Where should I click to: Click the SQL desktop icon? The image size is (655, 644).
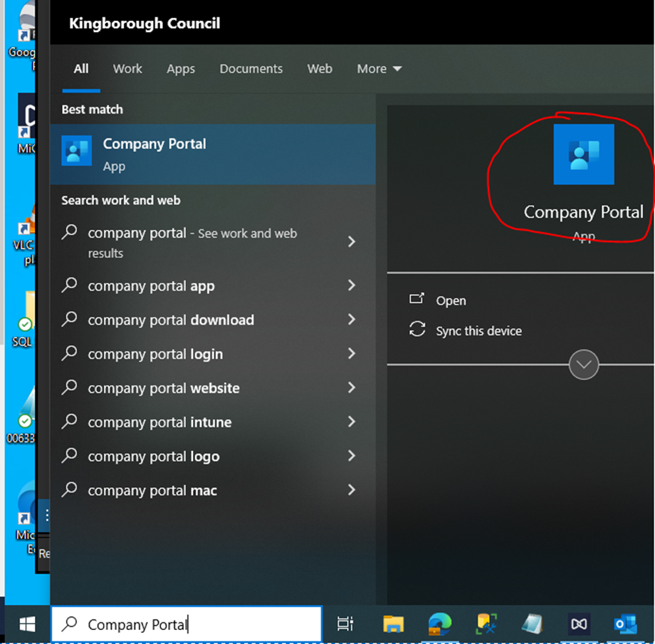coord(24,320)
